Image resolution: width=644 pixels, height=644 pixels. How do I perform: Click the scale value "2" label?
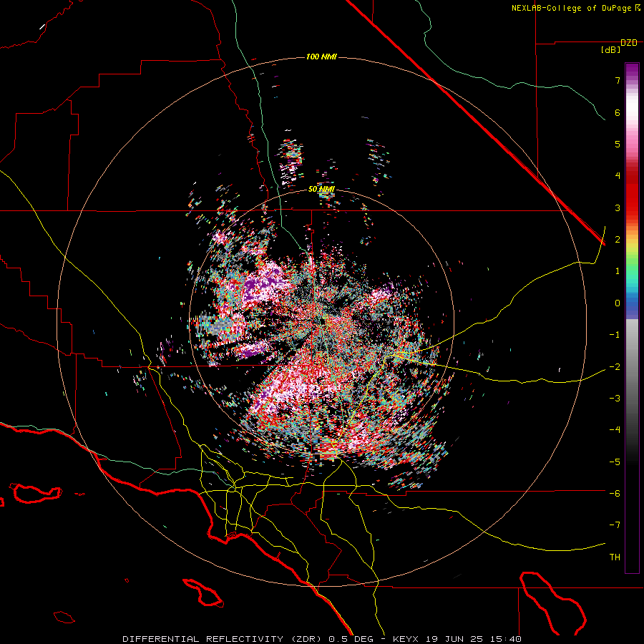pos(618,240)
